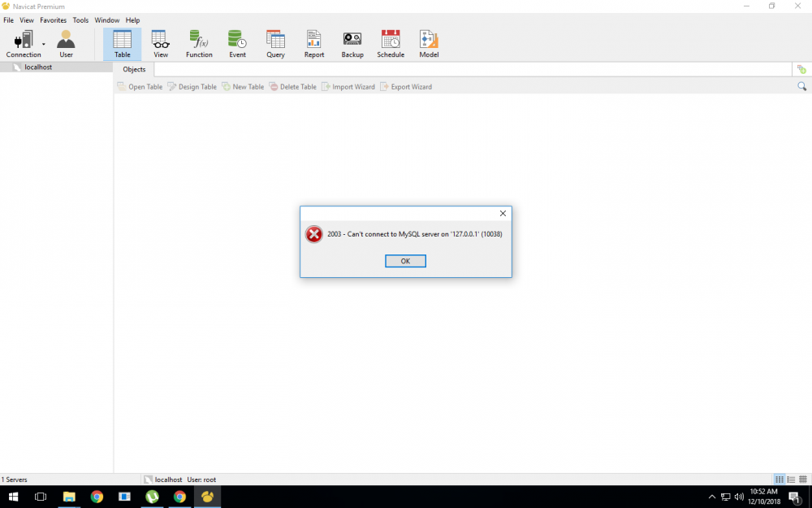Click the Event toolbar icon
This screenshot has height=508, width=812.
237,44
